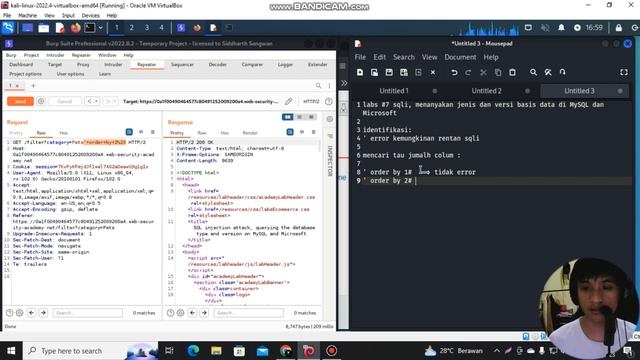Switch to Untitled 1 tab in Mousepad
The image size is (640, 360).
coord(394,91)
